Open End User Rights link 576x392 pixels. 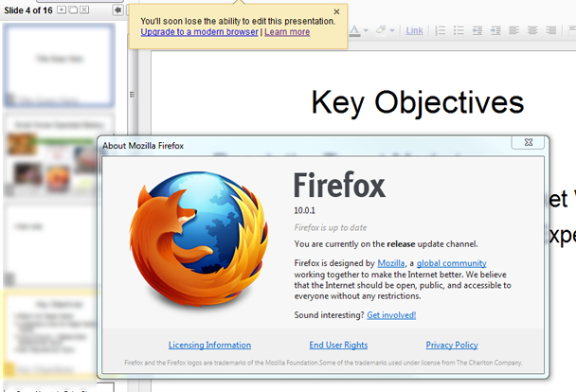click(x=338, y=345)
